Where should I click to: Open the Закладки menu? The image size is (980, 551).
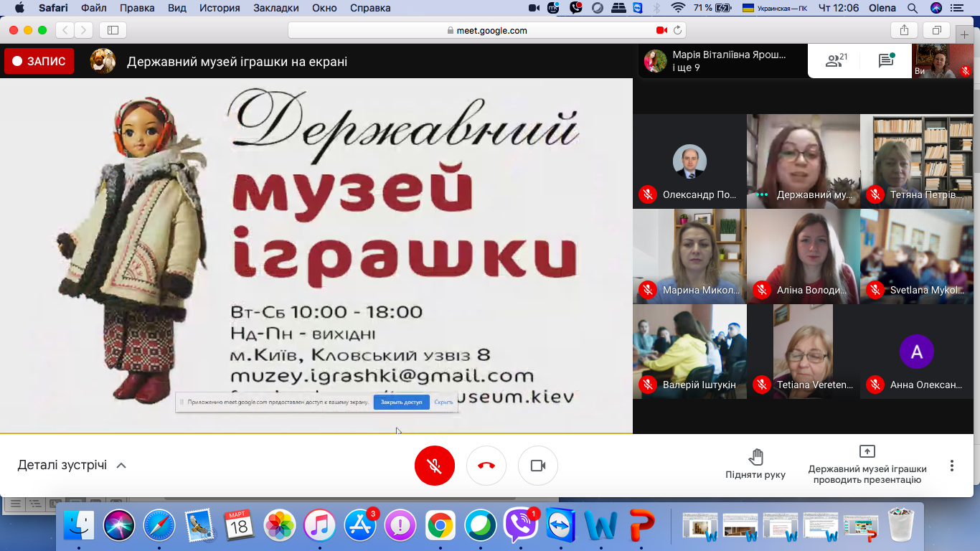click(276, 8)
